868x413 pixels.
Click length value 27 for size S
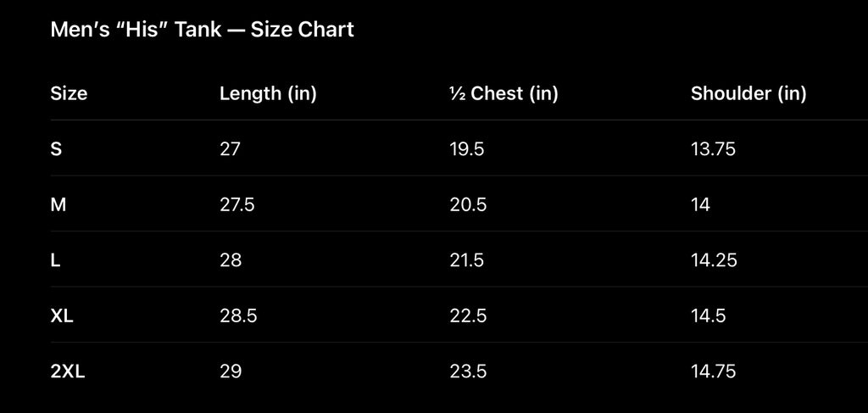(x=230, y=149)
